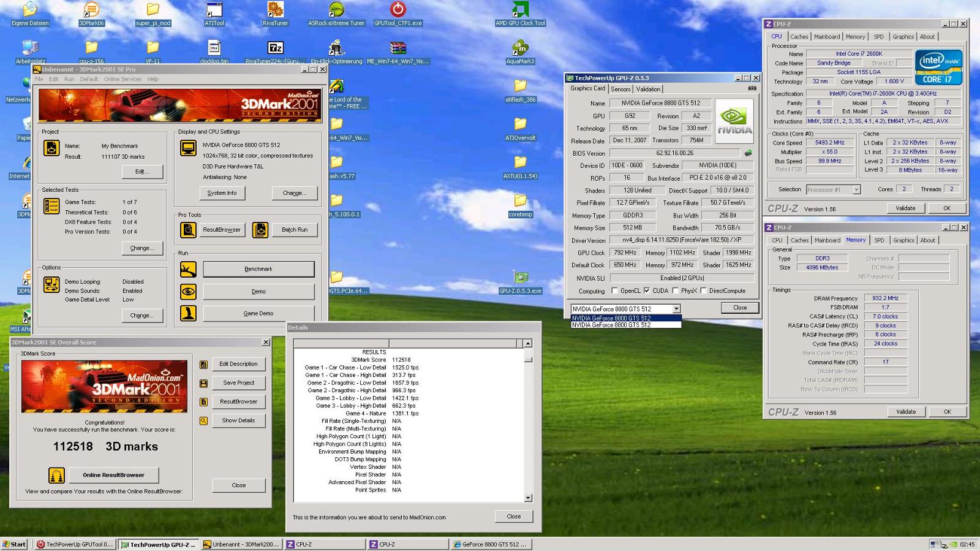980x551 pixels.
Task: Click the Details list scroll up arrow
Action: 528,343
